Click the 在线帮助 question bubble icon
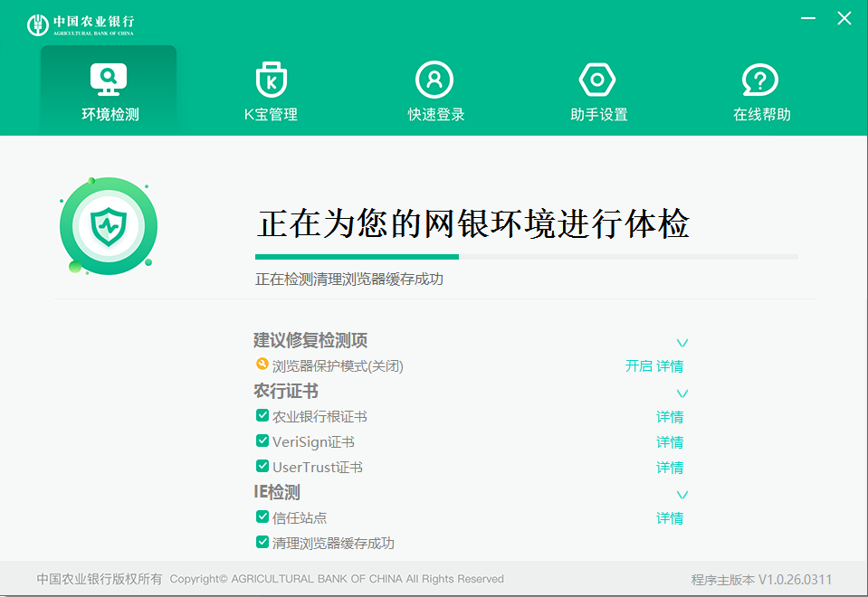Image resolution: width=868 pixels, height=597 pixels. (760, 80)
